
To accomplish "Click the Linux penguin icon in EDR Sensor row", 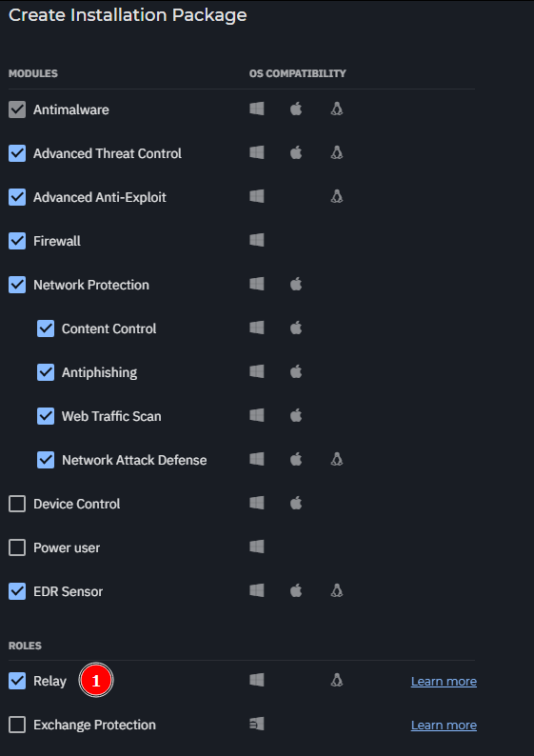I will pos(336,590).
